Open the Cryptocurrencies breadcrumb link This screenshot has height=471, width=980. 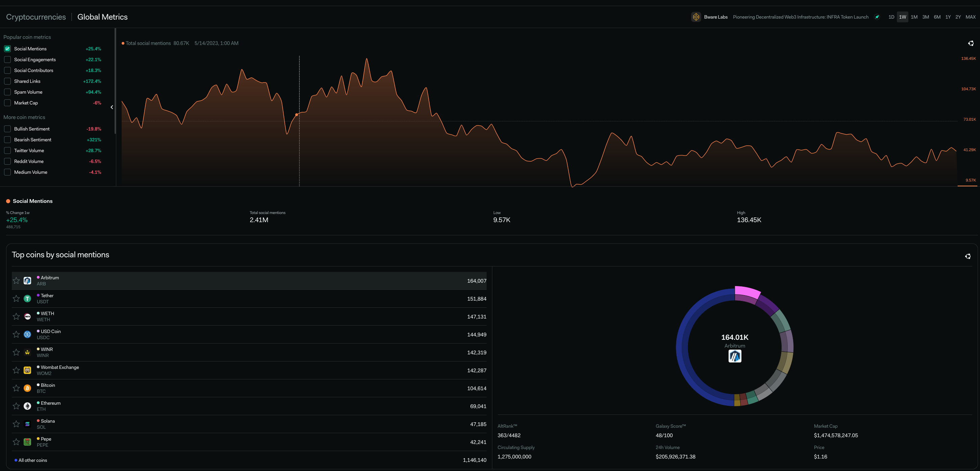[x=36, y=17]
